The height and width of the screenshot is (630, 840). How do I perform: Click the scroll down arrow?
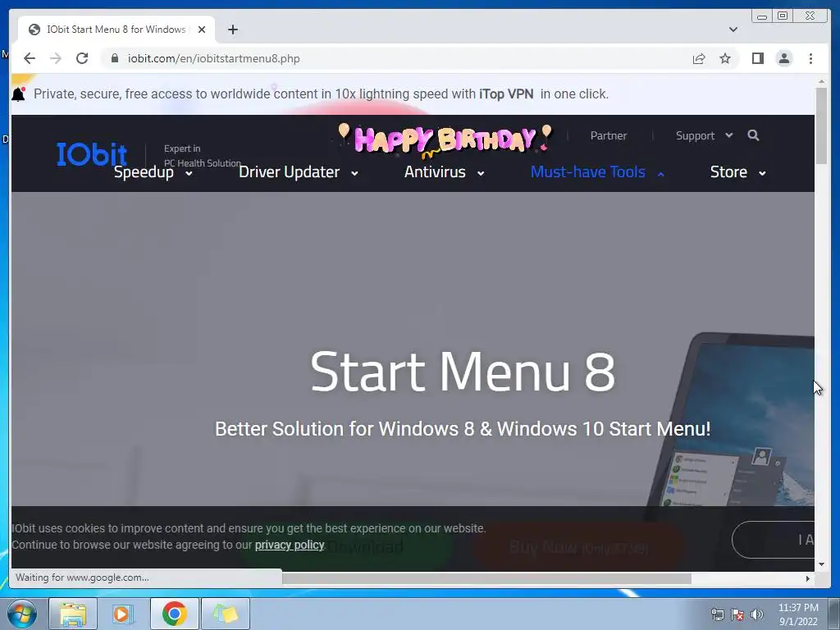(821, 564)
